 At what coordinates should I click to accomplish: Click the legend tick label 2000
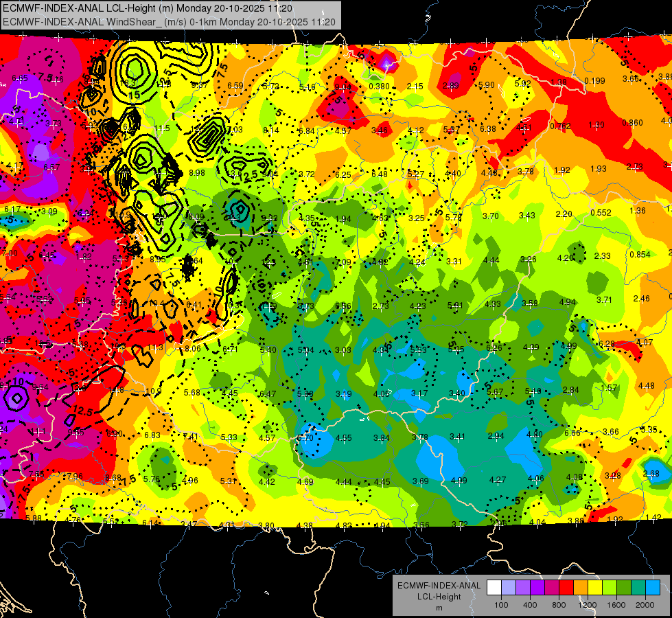[x=645, y=605]
